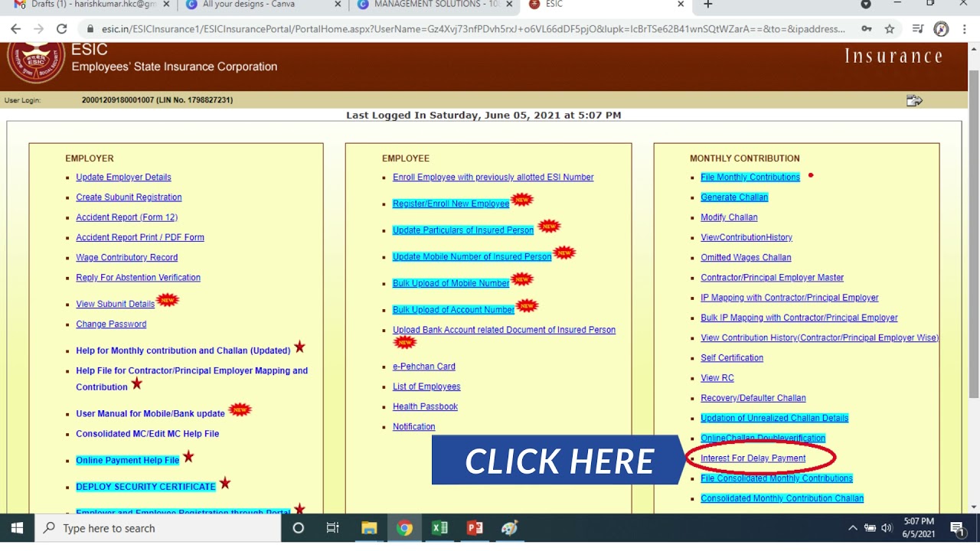Open File Monthly Contributions link
980x551 pixels.
coord(750,178)
